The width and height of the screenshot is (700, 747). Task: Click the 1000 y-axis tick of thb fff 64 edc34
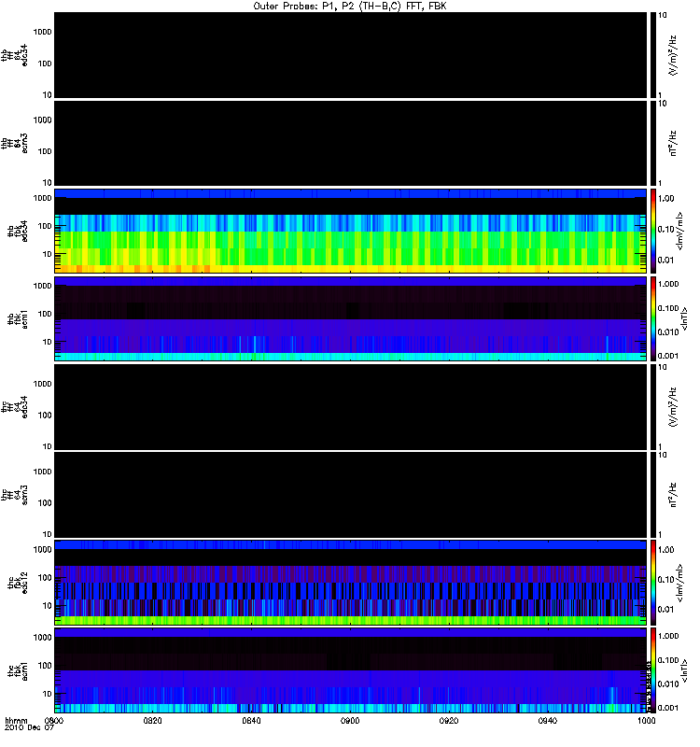[x=42, y=32]
